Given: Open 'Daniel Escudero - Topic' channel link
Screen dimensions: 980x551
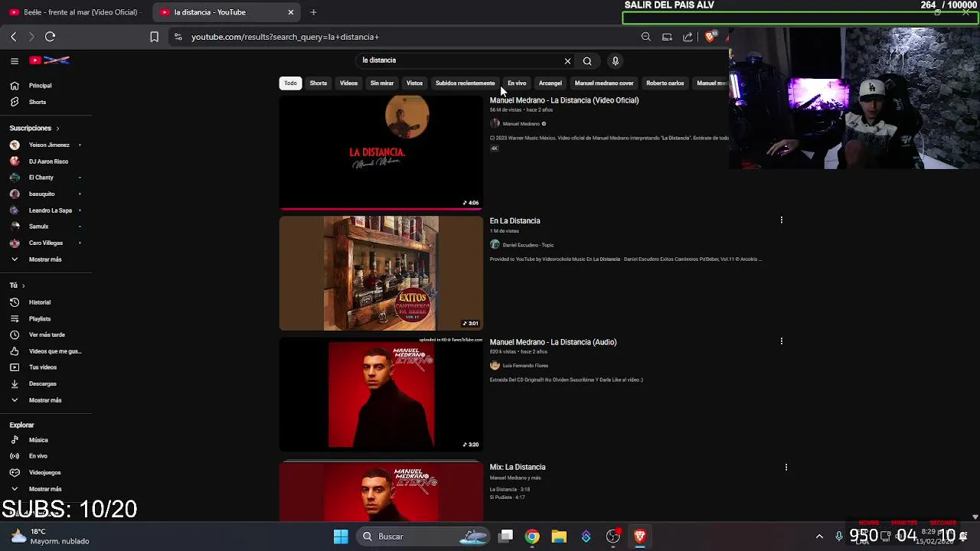Looking at the screenshot, I should pos(528,245).
